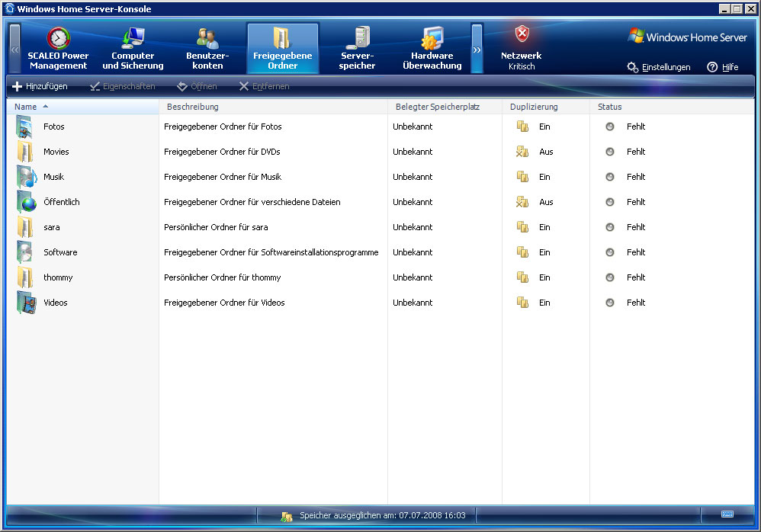Select description 'Freigegebener Ordner für DVDs'

223,152
